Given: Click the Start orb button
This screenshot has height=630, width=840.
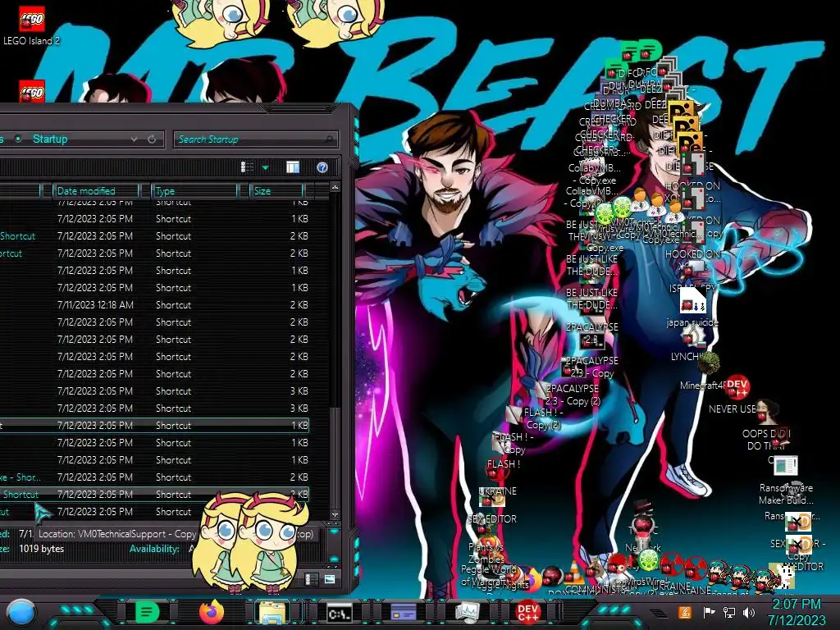Looking at the screenshot, I should pos(21,613).
